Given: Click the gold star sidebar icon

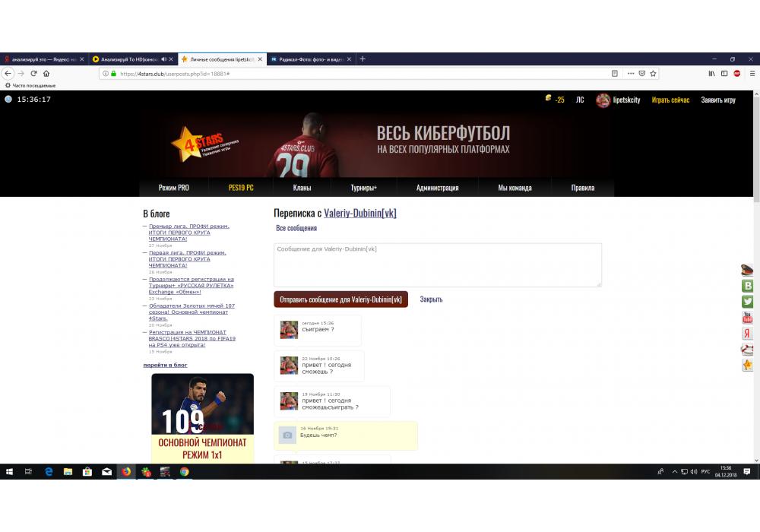Looking at the screenshot, I should (x=747, y=366).
